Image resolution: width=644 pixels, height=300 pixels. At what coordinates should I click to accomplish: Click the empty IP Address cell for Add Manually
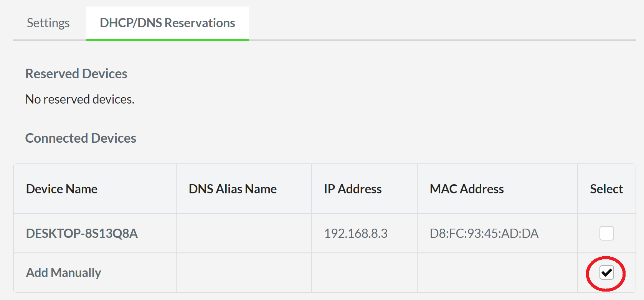[363, 272]
